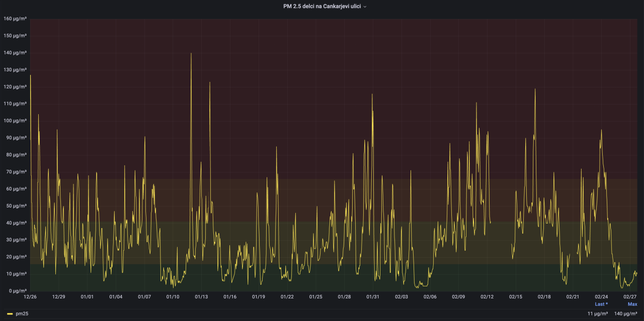This screenshot has width=644, height=321.
Task: Click the 160 µg/m³ label on the y-axis
Action: point(15,19)
